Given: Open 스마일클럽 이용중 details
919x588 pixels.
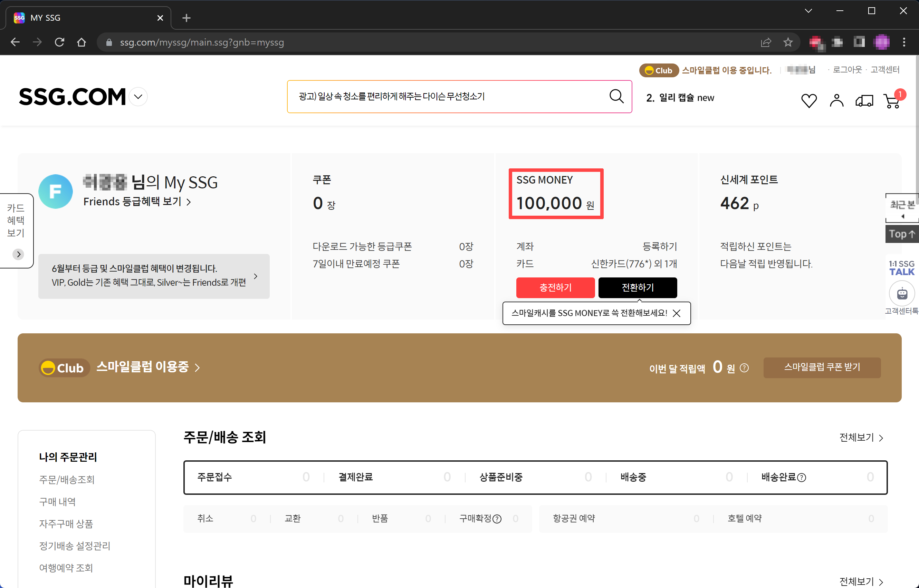Looking at the screenshot, I should point(148,367).
